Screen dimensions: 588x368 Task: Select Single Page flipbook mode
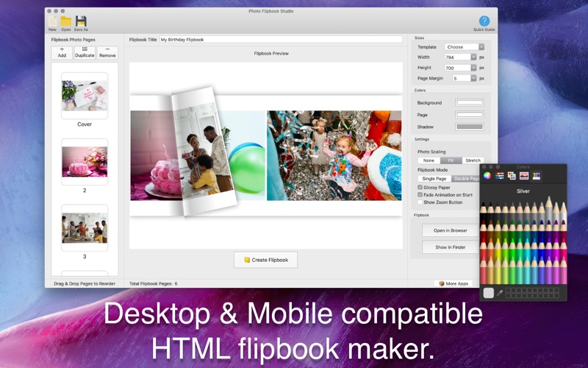pyautogui.click(x=434, y=179)
